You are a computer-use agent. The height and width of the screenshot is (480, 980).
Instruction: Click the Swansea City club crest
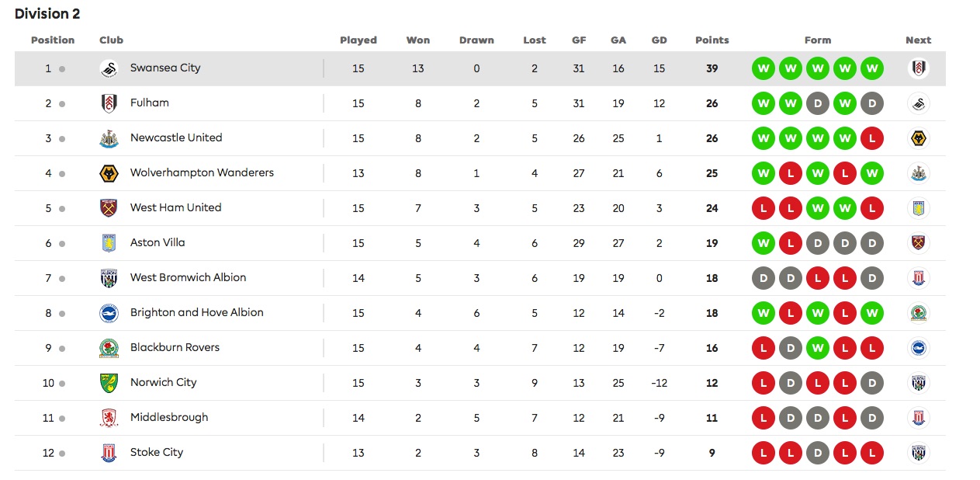click(x=109, y=69)
